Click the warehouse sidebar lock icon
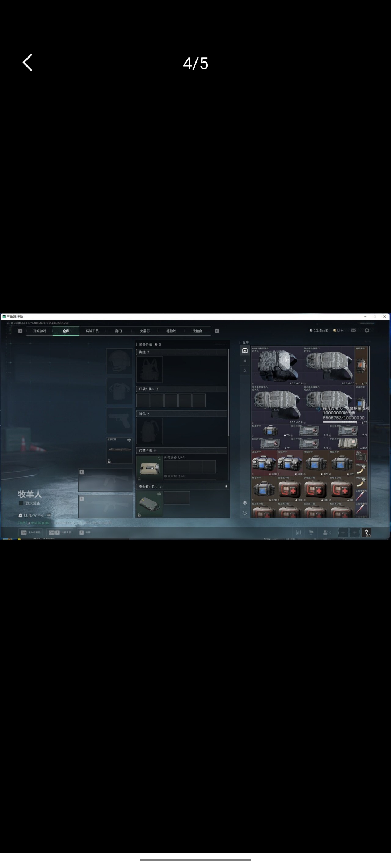The height and width of the screenshot is (868, 391). [x=245, y=361]
